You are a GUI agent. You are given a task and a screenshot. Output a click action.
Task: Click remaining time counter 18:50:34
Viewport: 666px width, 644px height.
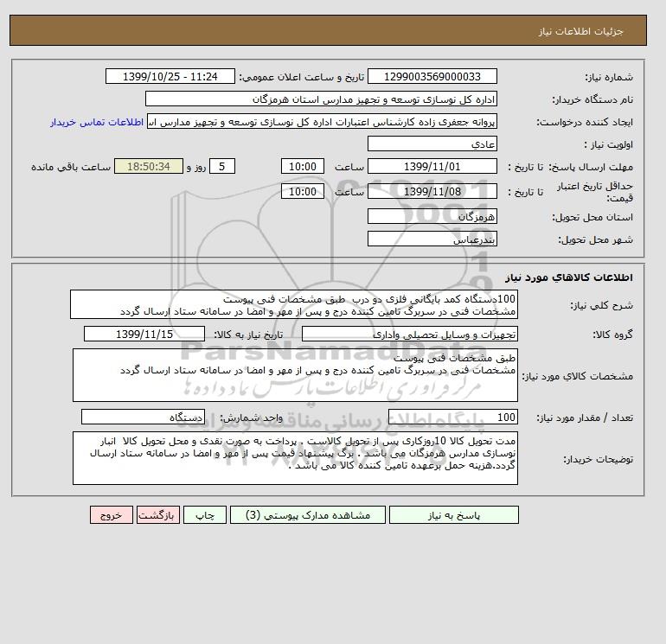coord(149,167)
